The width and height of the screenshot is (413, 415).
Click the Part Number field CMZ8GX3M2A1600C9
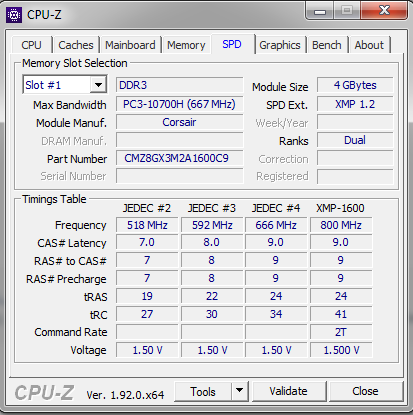(x=179, y=158)
